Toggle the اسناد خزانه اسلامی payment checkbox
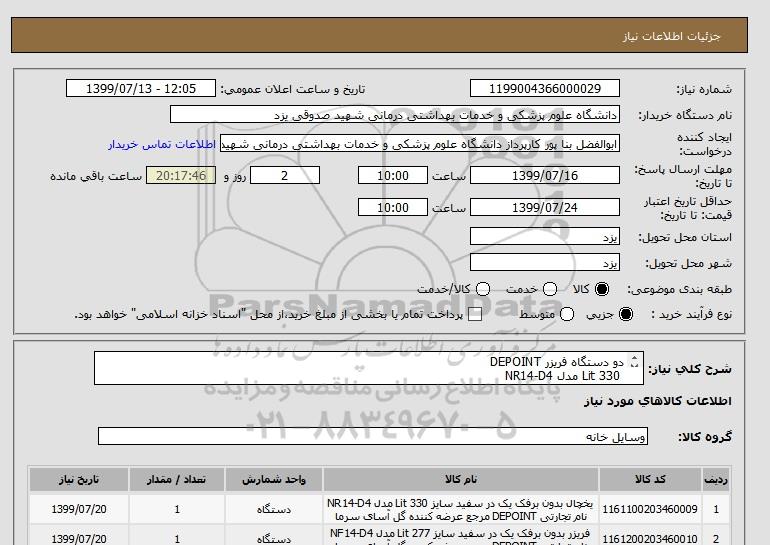Screen dimensions: 770x545 [x=475, y=315]
